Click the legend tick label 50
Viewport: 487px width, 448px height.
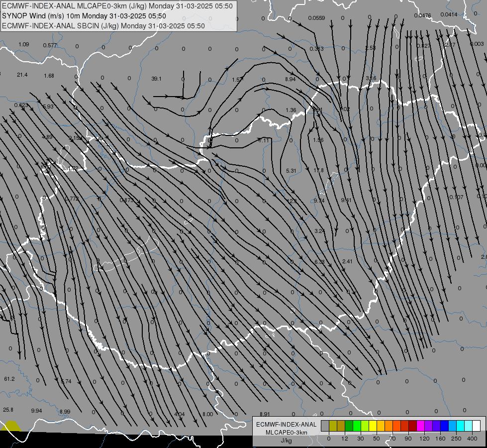point(377,439)
